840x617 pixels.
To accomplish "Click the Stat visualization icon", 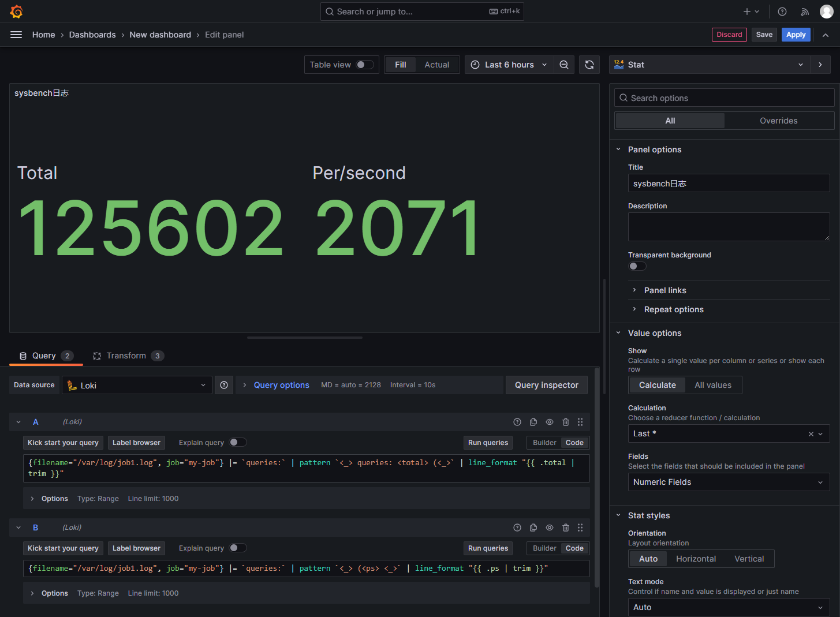I will [619, 65].
